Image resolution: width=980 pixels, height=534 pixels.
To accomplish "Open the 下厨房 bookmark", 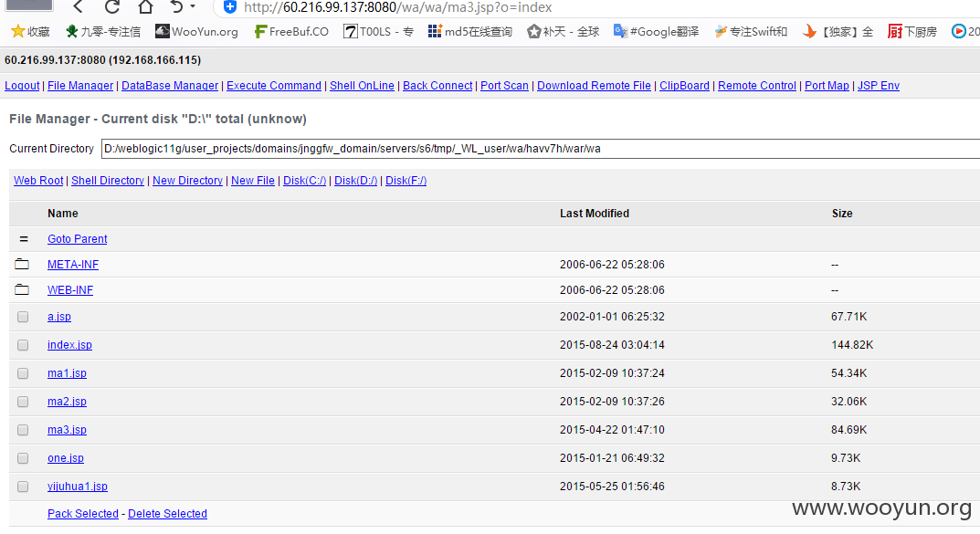I will (912, 31).
